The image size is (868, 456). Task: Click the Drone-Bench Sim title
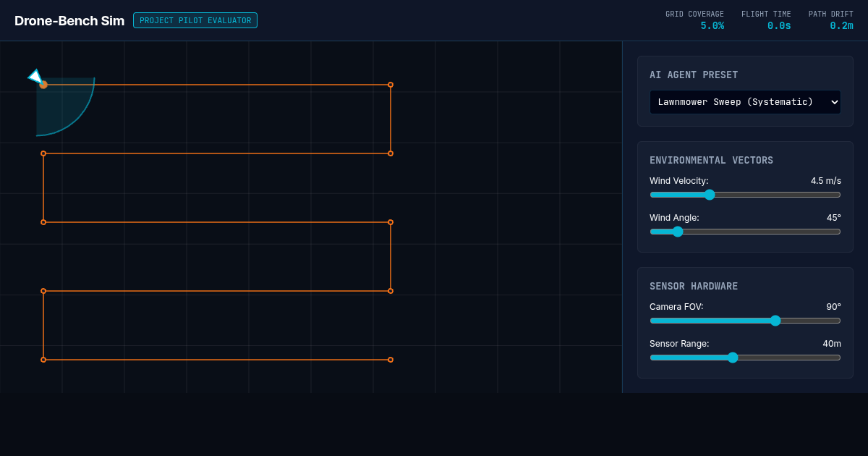[x=69, y=20]
